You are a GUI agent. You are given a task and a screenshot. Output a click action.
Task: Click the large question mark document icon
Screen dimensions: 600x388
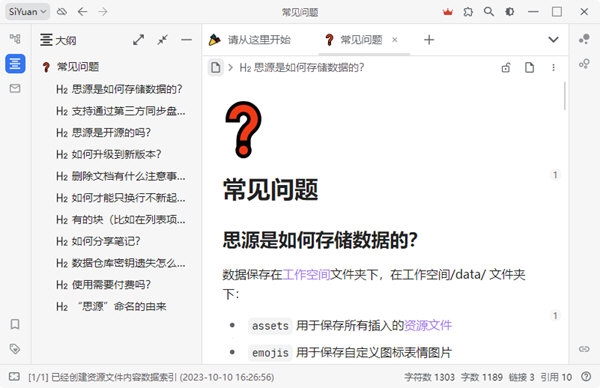(243, 130)
